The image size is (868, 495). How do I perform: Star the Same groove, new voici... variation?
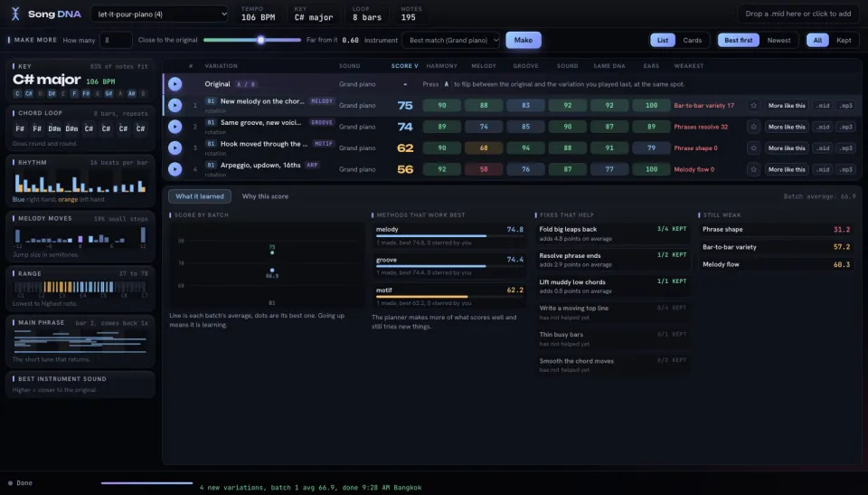(753, 127)
